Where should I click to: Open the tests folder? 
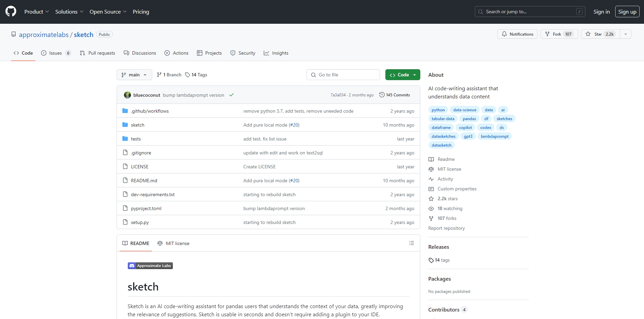coord(136,139)
